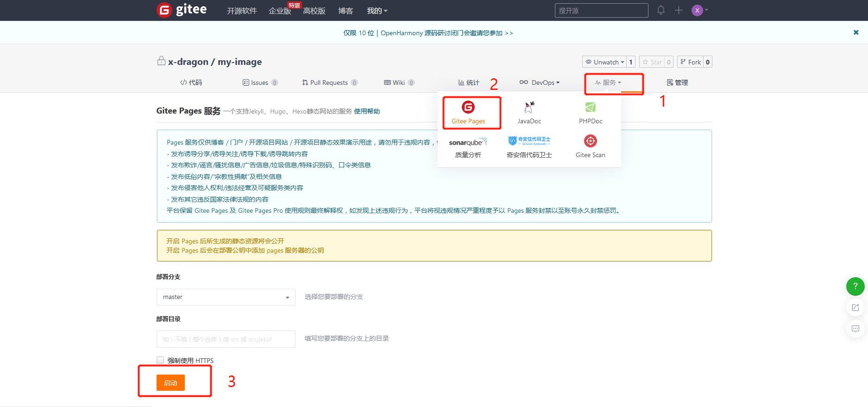Click the orange 启动 start button

170,382
